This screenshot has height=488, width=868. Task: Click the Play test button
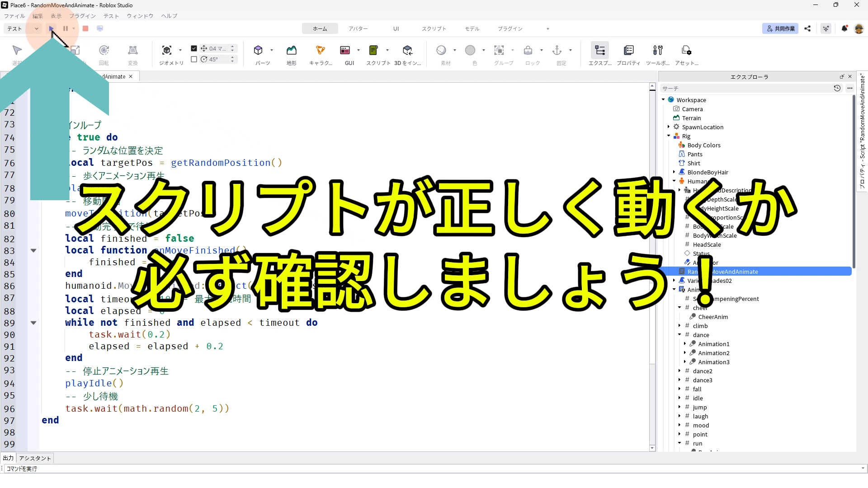[52, 28]
